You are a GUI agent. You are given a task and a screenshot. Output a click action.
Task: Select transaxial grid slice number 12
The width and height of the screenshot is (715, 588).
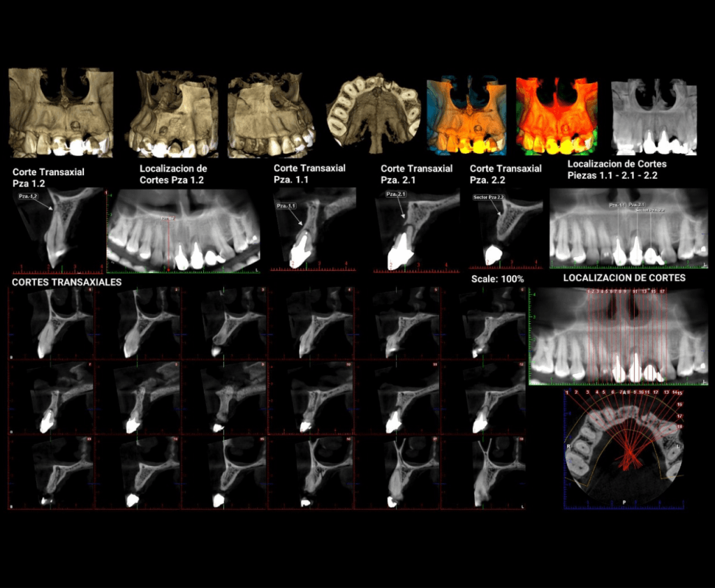click(483, 398)
